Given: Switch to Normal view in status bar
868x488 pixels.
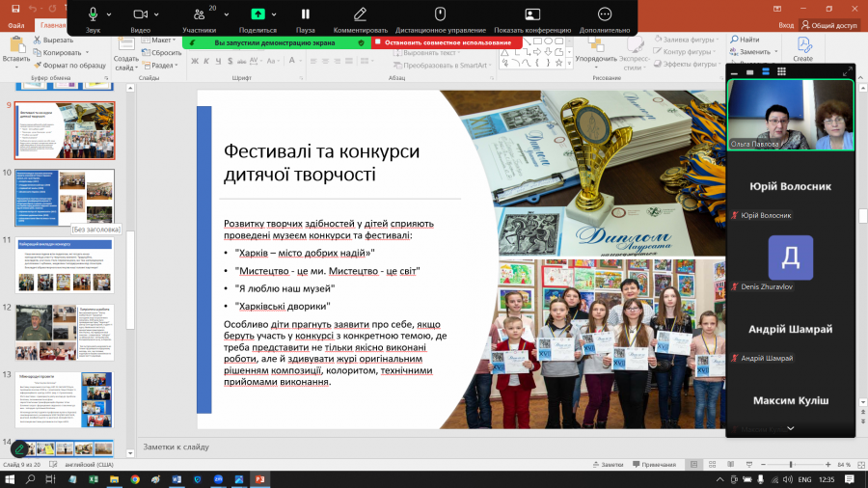Looking at the screenshot, I should (693, 465).
